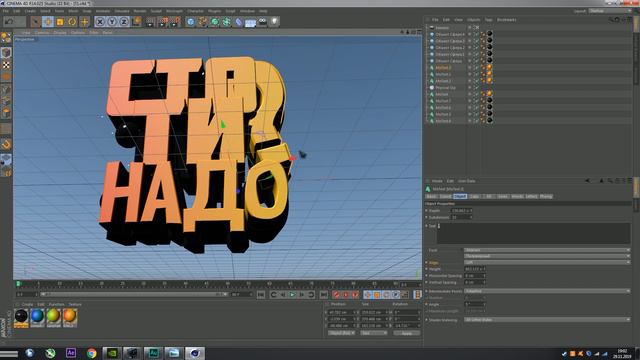
Task: Jump to the end of the animation
Action: [324, 294]
